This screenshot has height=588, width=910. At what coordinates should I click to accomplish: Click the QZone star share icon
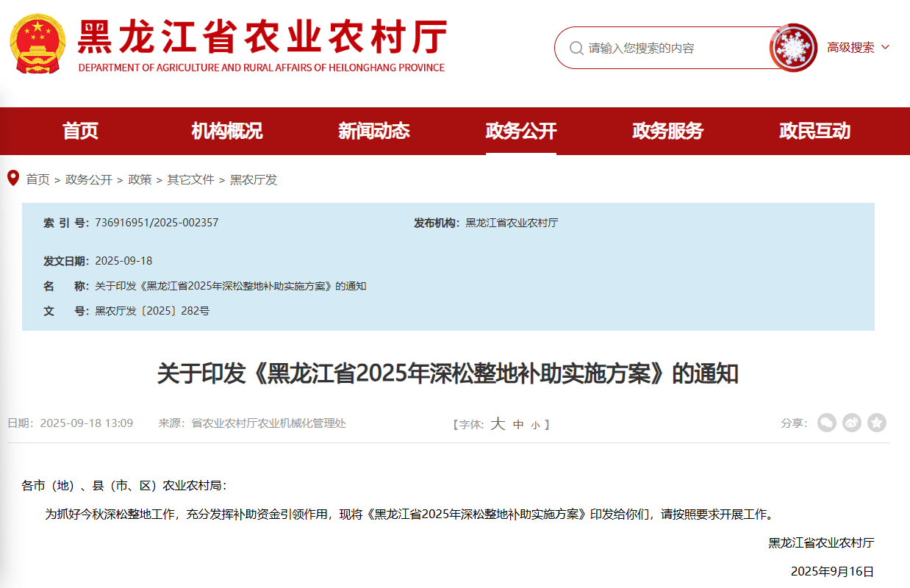(876, 423)
